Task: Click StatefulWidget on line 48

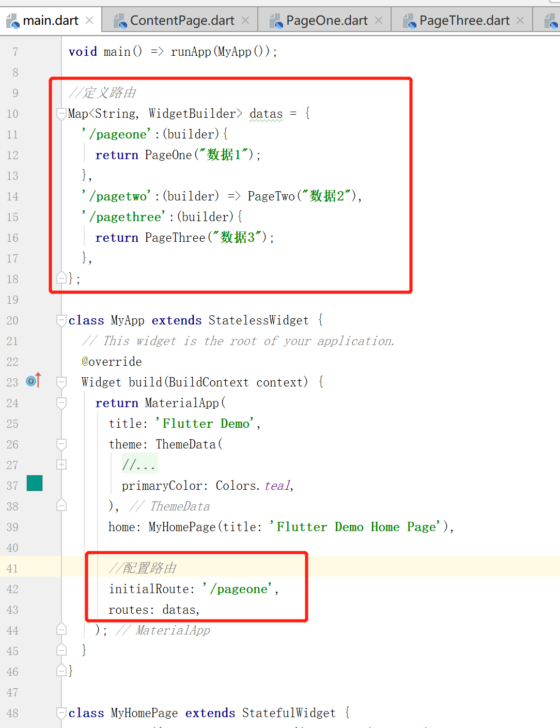Action: [289, 713]
